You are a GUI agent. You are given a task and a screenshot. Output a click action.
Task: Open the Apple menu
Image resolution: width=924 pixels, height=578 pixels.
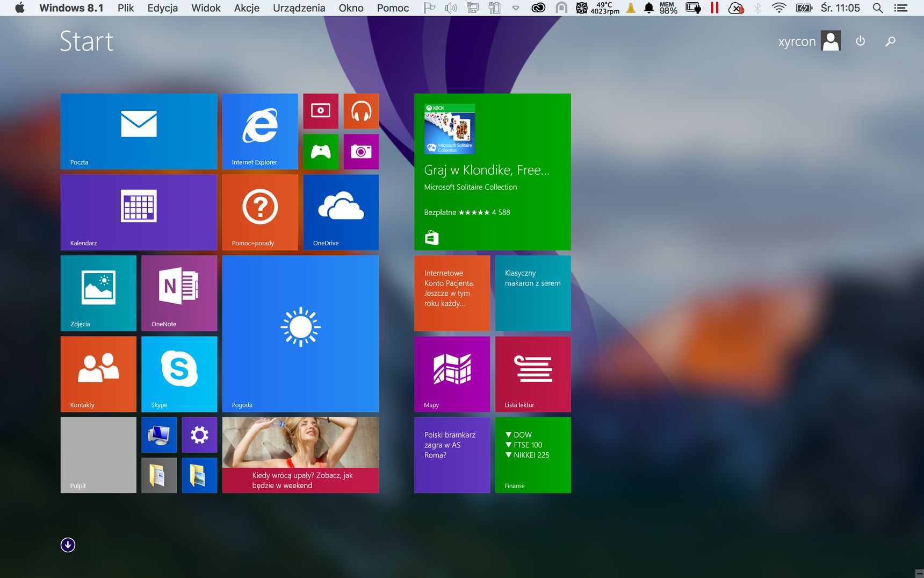click(x=20, y=8)
